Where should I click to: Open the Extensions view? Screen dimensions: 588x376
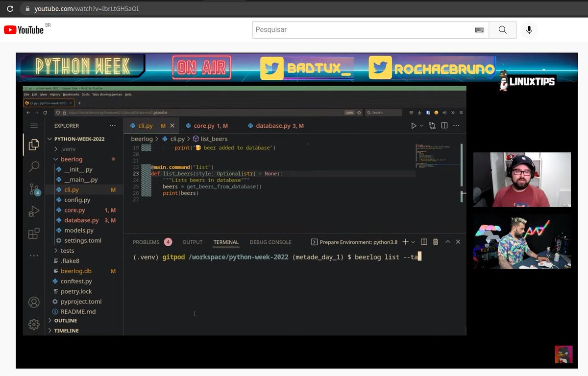[34, 234]
